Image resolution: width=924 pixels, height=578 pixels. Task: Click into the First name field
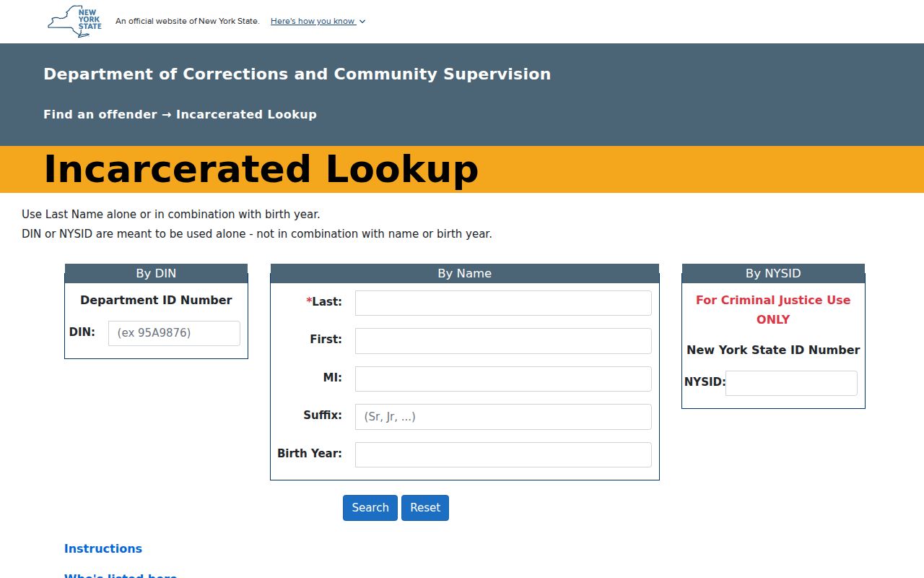(x=503, y=341)
